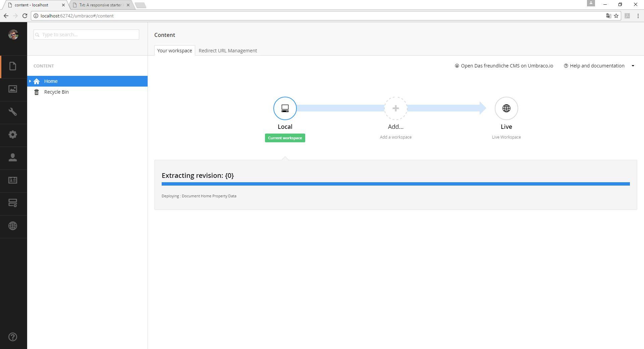Open the Developer gear icon section
This screenshot has height=349, width=644.
13,135
